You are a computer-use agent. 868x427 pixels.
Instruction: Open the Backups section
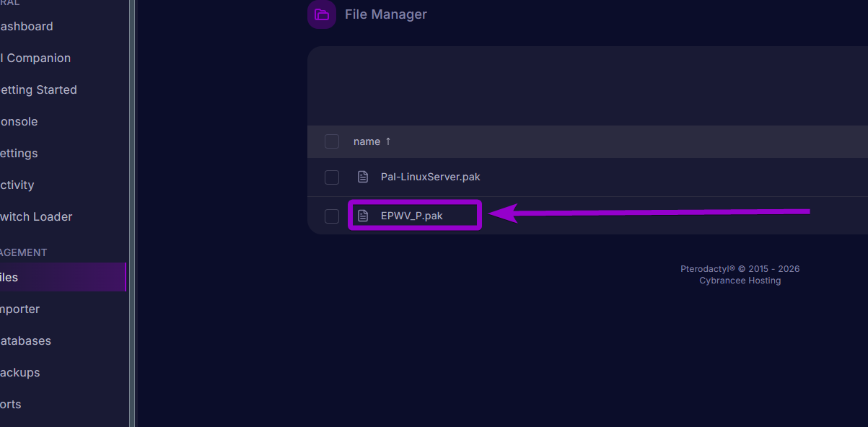[21, 373]
